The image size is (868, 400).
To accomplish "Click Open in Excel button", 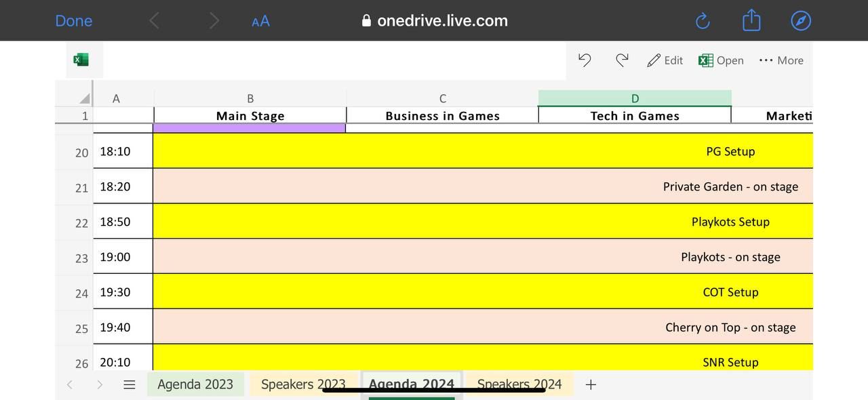I will point(722,60).
